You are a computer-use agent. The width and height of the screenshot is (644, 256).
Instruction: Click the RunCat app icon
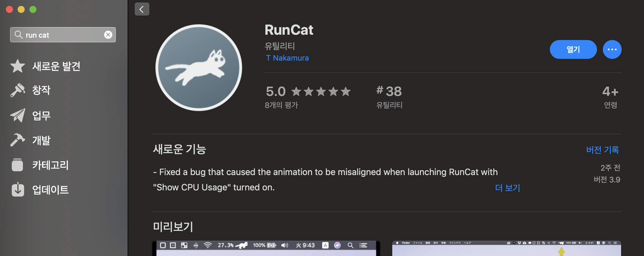click(199, 68)
